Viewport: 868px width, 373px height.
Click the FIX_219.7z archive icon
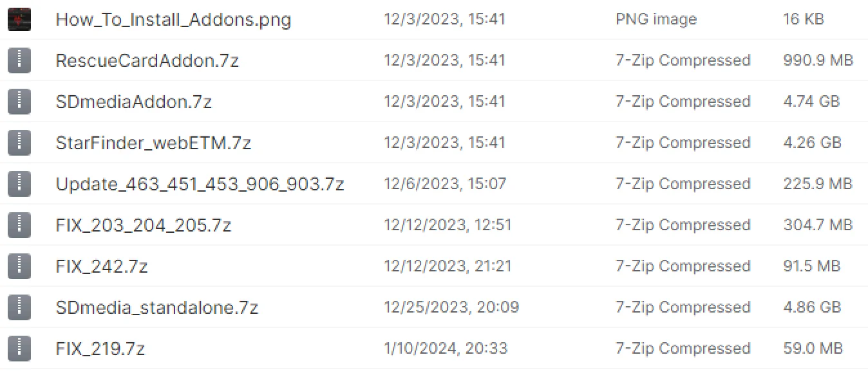click(x=19, y=349)
